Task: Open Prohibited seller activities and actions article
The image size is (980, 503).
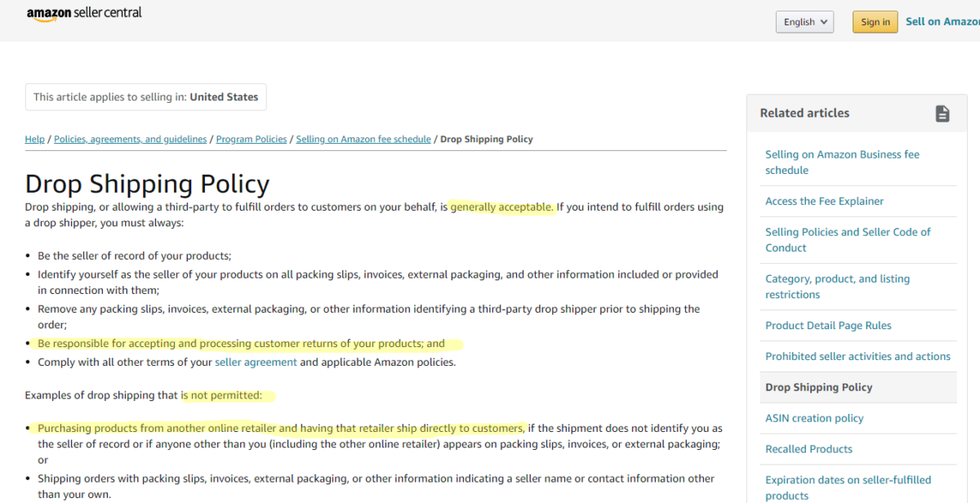Action: (857, 356)
